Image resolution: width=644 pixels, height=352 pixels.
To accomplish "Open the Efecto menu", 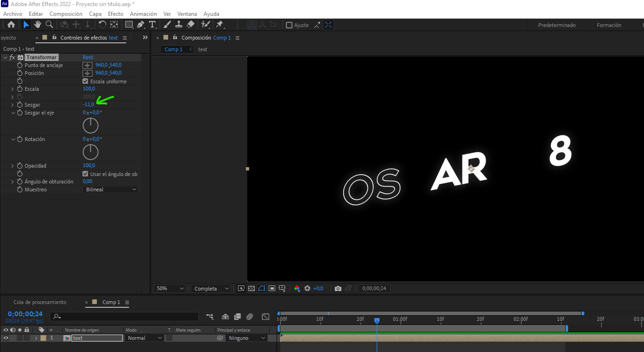I will [115, 14].
